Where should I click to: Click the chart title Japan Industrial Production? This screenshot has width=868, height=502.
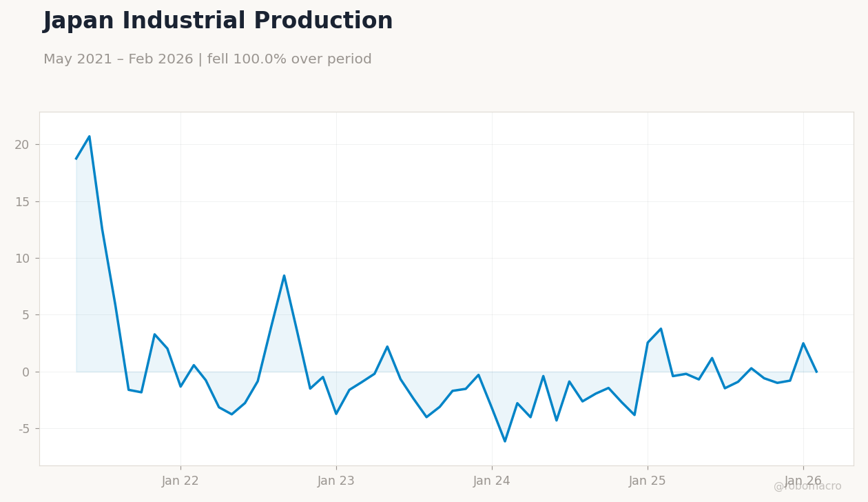tap(218, 21)
